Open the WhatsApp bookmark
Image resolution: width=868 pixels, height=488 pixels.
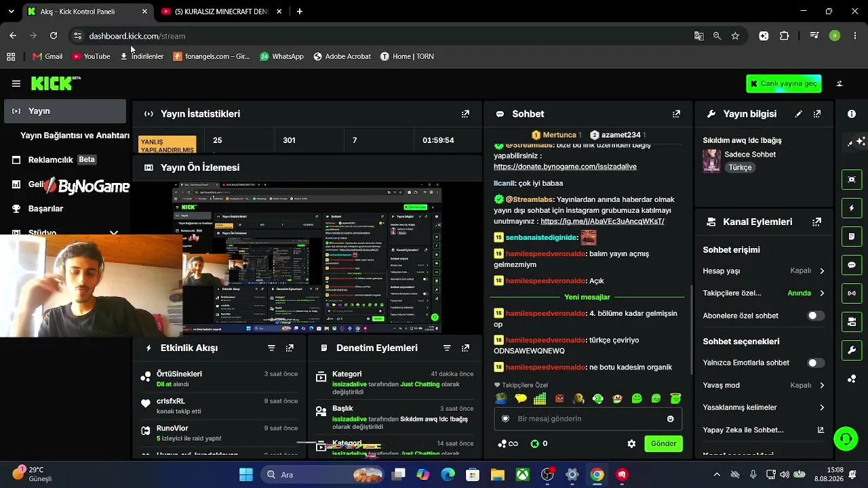(281, 56)
